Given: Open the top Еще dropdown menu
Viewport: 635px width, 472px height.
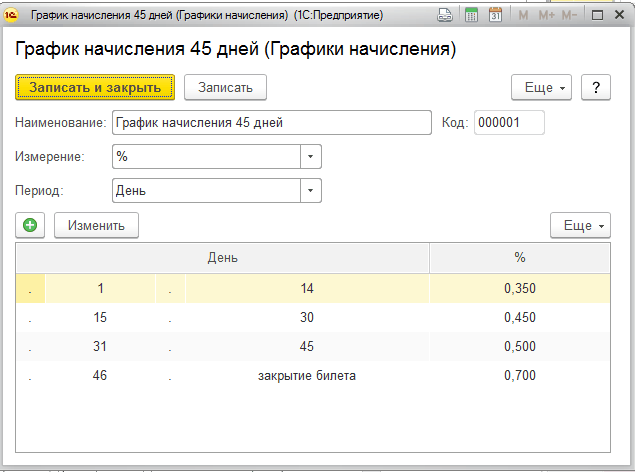Looking at the screenshot, I should click(541, 87).
